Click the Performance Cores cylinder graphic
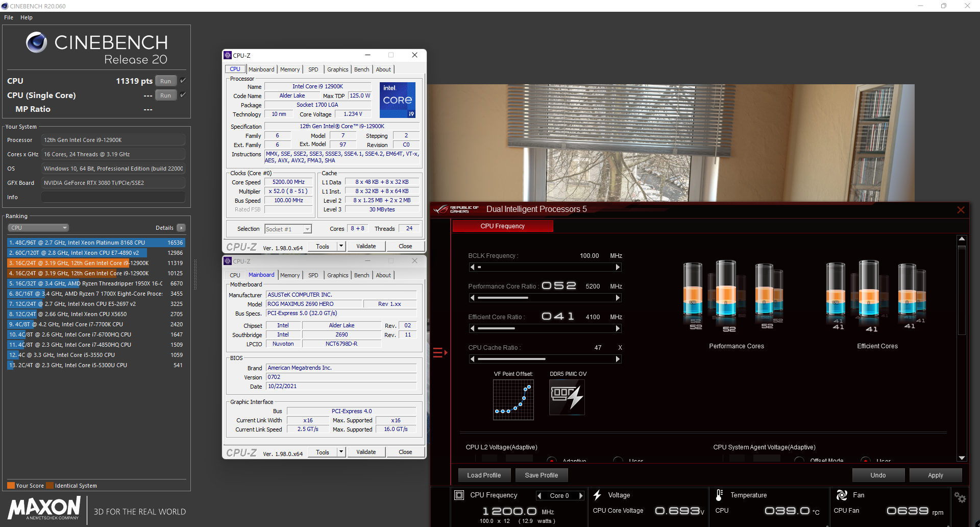 pyautogui.click(x=733, y=296)
